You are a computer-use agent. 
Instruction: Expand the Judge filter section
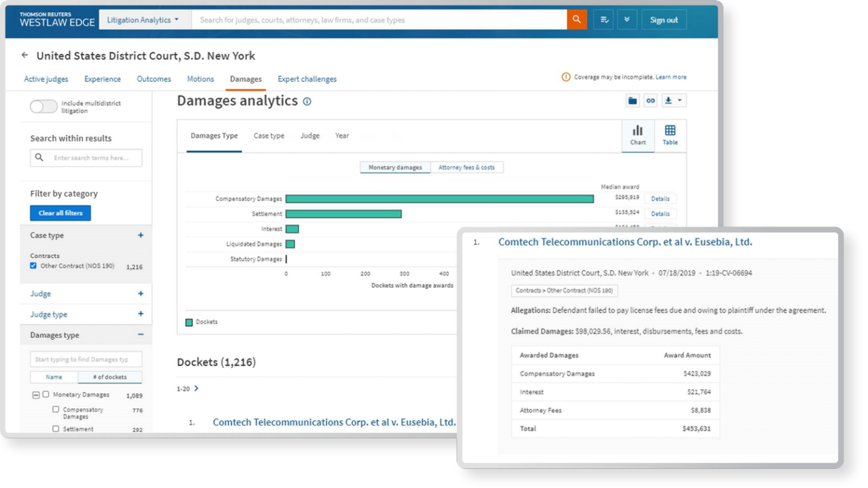click(x=140, y=294)
